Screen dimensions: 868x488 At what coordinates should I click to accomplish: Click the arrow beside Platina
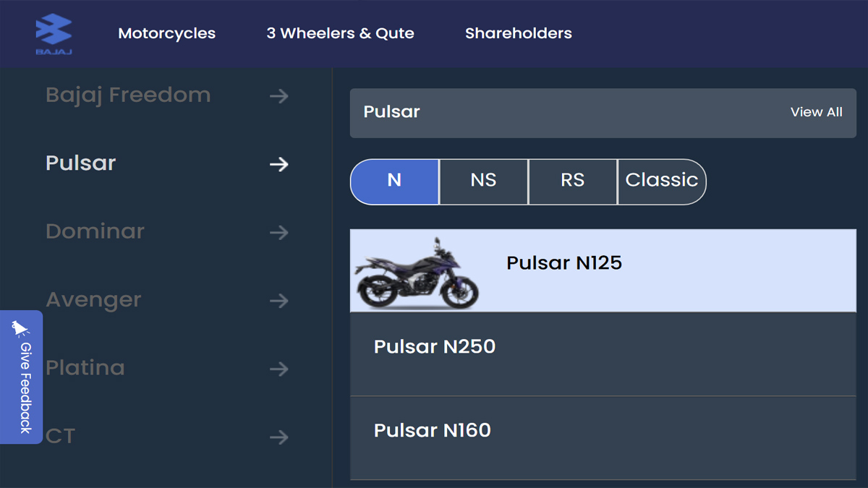[x=279, y=369]
